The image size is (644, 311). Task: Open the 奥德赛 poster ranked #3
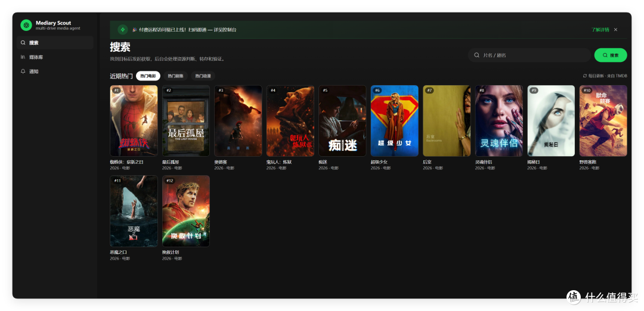pos(238,120)
